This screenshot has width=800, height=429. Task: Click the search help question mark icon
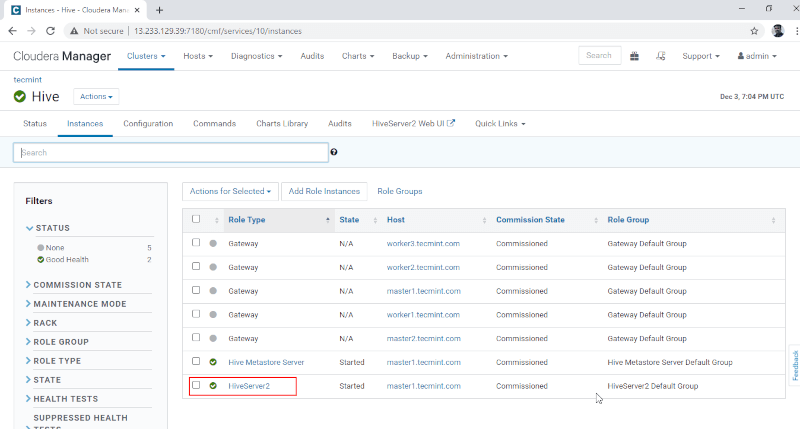coord(334,152)
